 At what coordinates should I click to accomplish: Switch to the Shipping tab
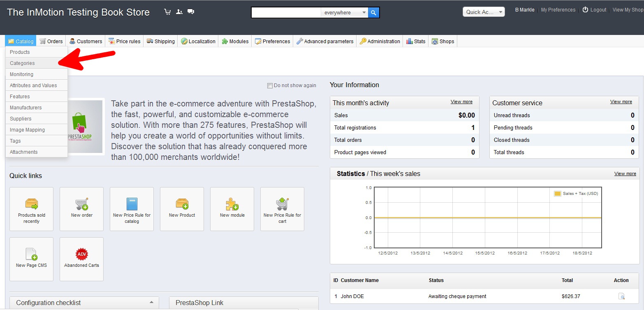[160, 41]
